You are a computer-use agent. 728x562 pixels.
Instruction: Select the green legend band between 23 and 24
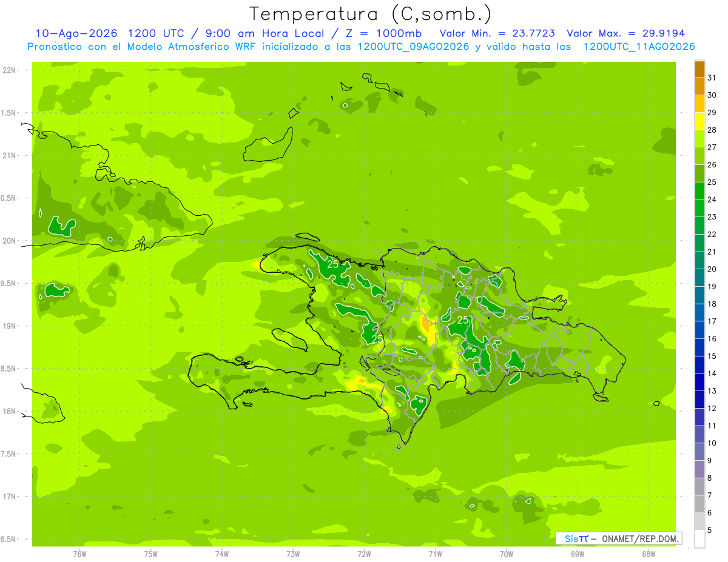(x=699, y=208)
